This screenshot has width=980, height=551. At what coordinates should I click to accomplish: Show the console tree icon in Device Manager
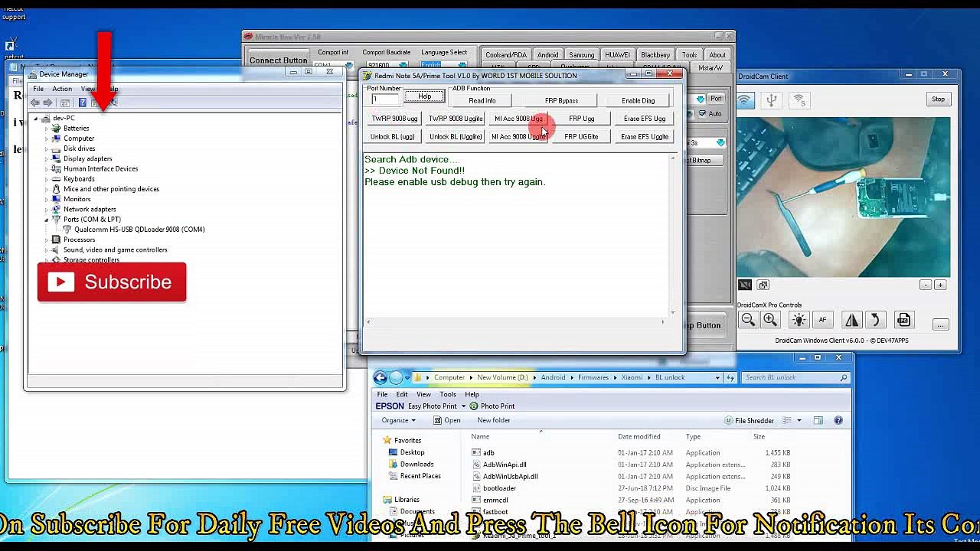65,103
